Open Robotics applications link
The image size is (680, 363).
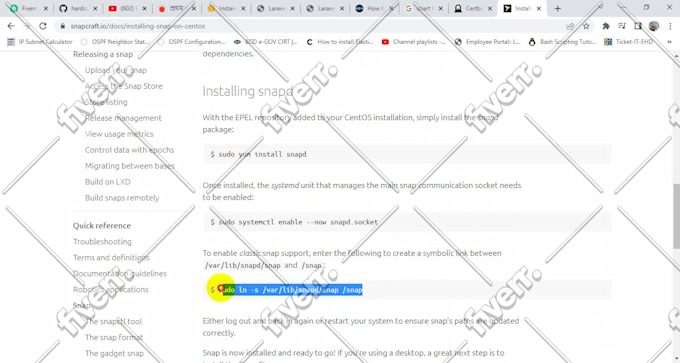click(111, 289)
